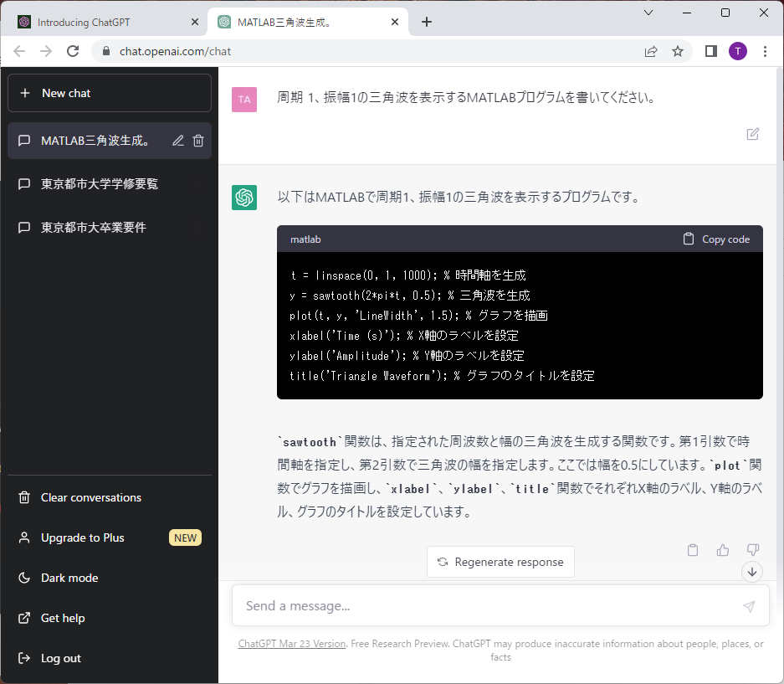Open Get help link
The height and width of the screenshot is (684, 784).
coord(110,618)
